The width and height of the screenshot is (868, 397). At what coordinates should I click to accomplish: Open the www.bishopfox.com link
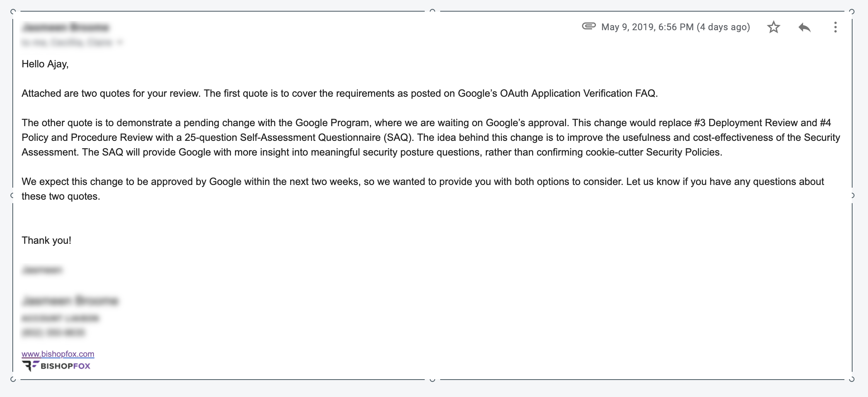(58, 354)
